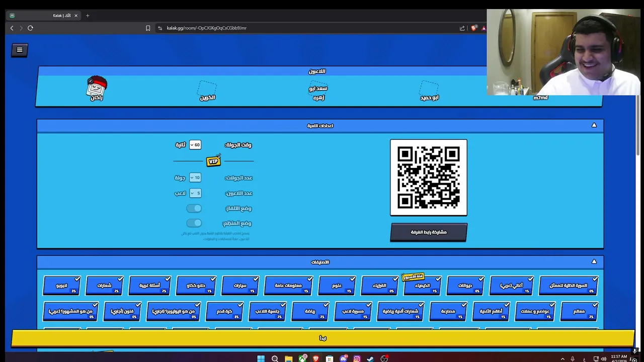Click the الكوين player slot

[x=207, y=90]
